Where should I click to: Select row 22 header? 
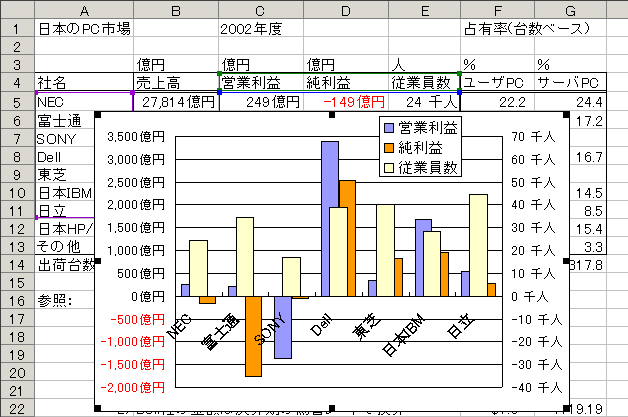[17, 409]
